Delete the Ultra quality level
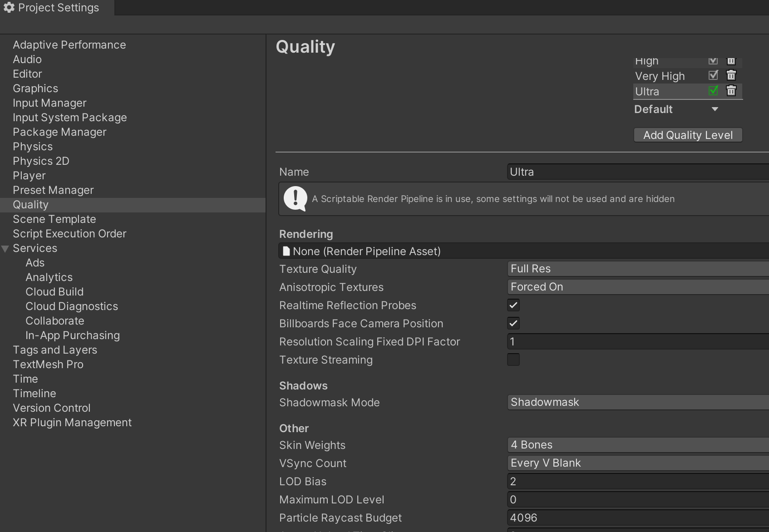The width and height of the screenshot is (769, 532). 731,91
